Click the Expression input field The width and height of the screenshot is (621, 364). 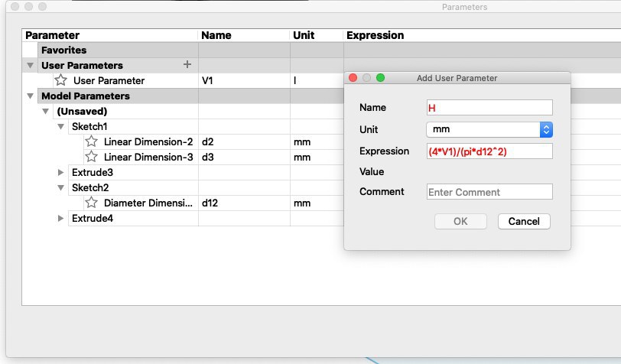coord(489,151)
